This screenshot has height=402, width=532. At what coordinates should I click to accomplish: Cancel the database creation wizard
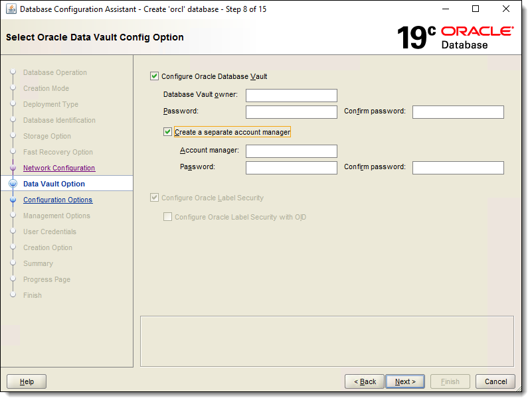[495, 381]
